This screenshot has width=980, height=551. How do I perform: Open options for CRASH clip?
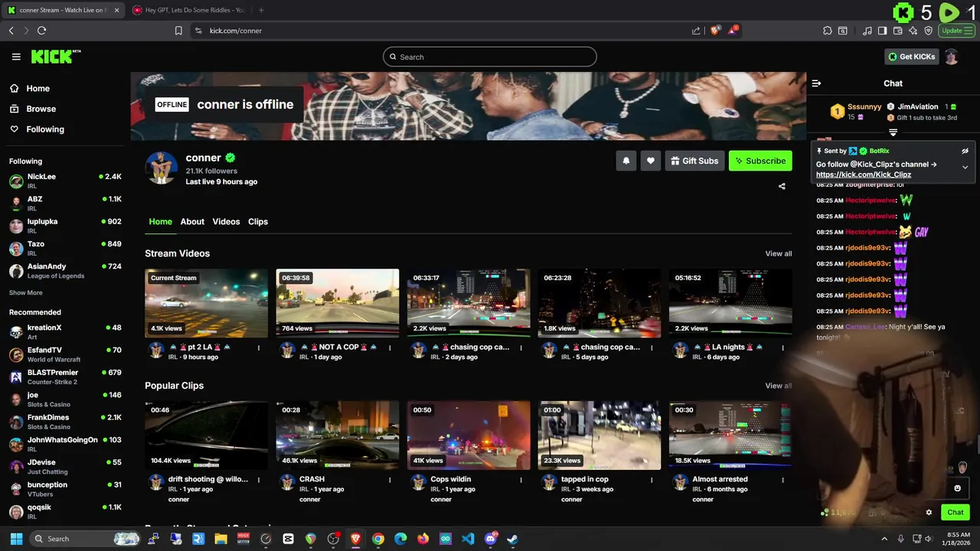390,480
